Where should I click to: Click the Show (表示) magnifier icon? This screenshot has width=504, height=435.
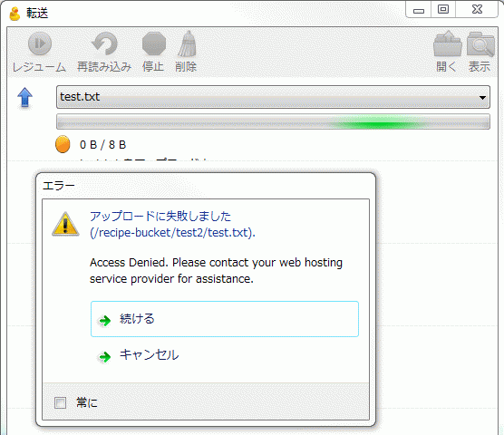480,43
